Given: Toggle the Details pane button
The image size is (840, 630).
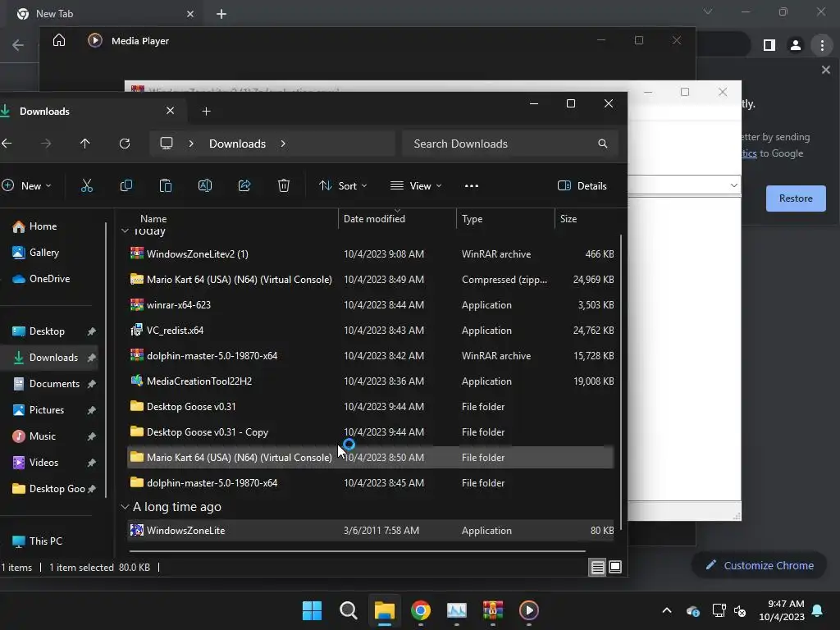Looking at the screenshot, I should click(x=582, y=186).
